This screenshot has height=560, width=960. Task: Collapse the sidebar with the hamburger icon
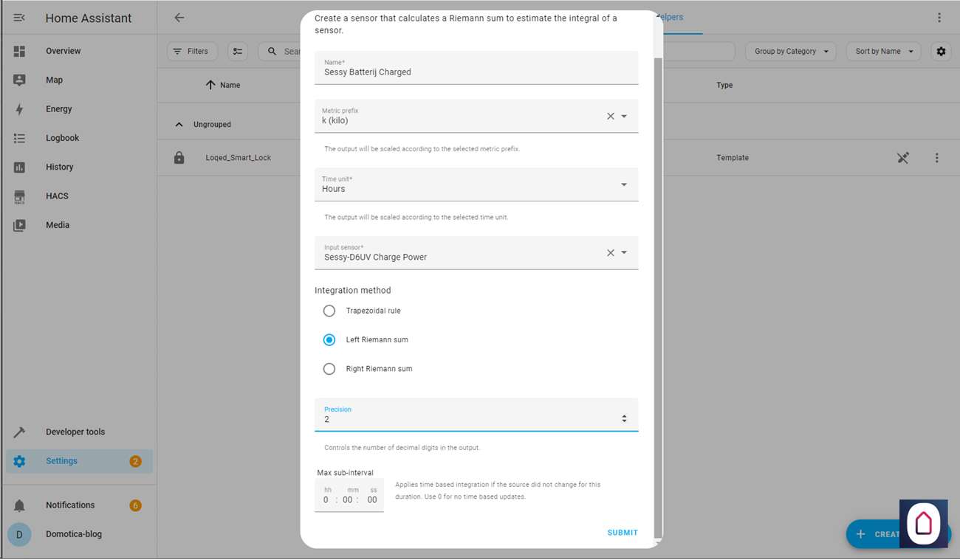pos(19,18)
